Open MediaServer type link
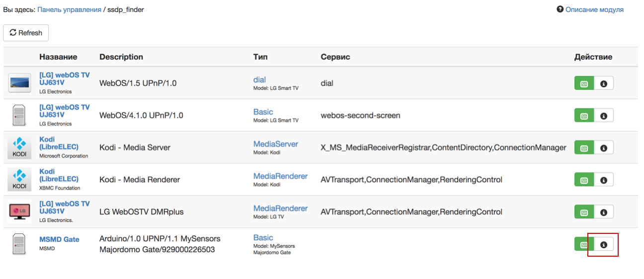Viewport: 644px width, 279px height. pyautogui.click(x=275, y=144)
